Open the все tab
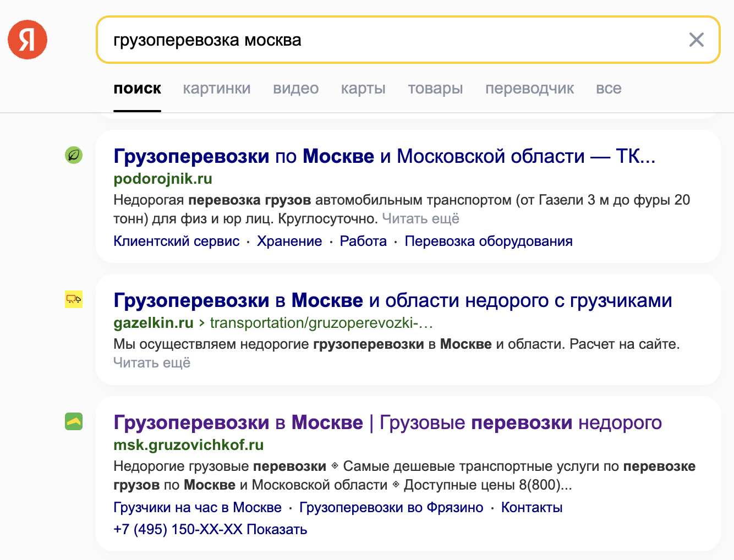The height and width of the screenshot is (560, 734). click(609, 89)
